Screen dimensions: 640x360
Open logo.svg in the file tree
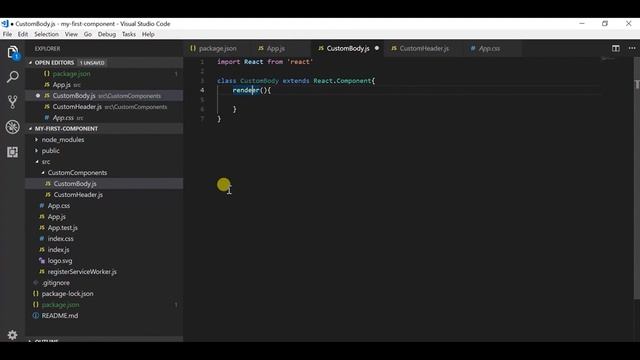coord(60,260)
